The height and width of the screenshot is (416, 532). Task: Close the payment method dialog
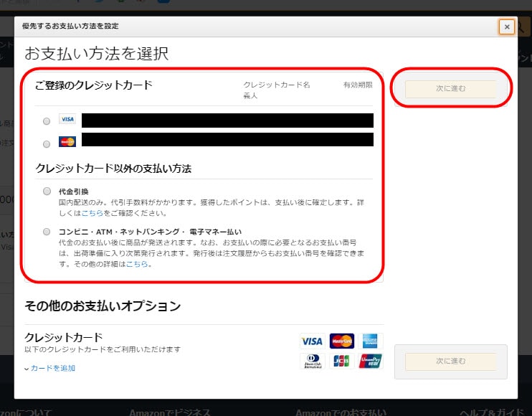click(507, 27)
